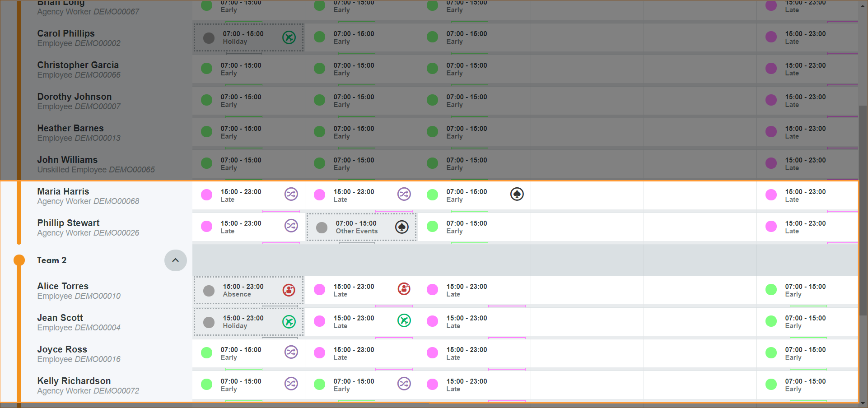Viewport: 868px width, 408px height.
Task: Click holiday plane icon on Carol Phillips Holiday shift
Action: click(x=289, y=37)
